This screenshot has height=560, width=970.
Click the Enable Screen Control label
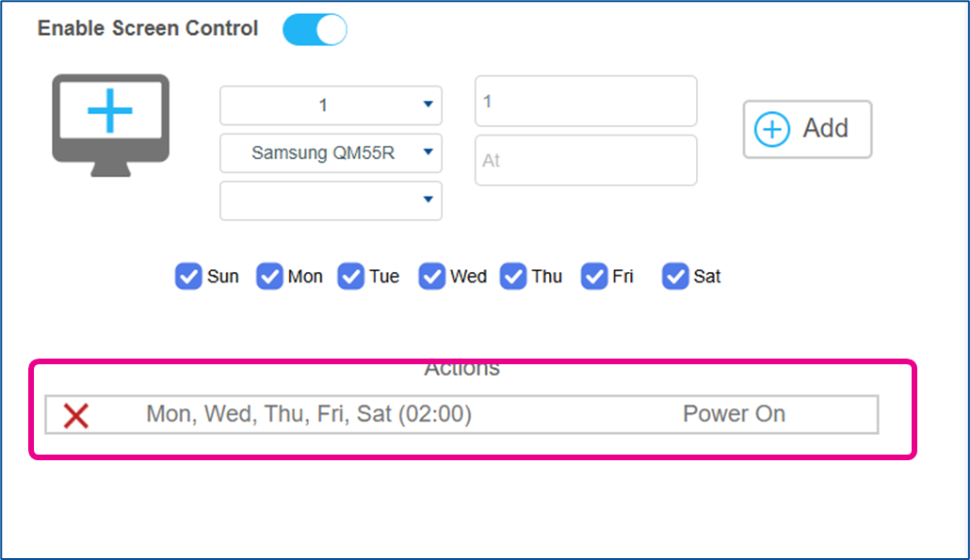148,28
